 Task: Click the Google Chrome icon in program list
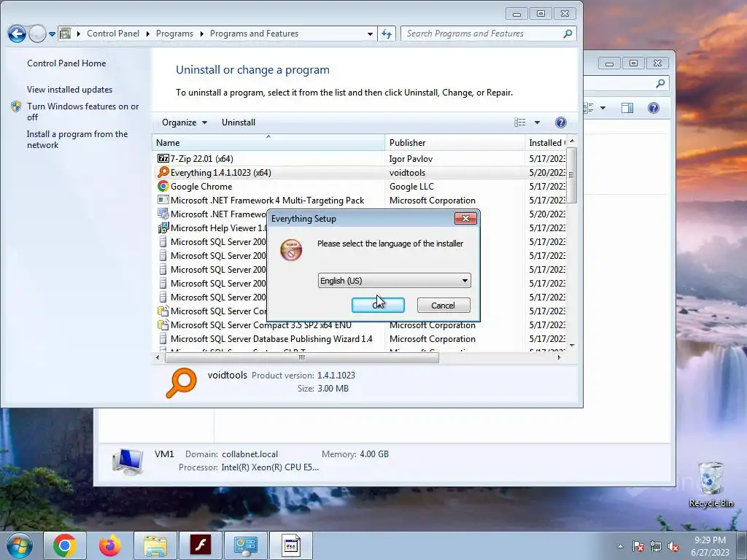click(163, 186)
